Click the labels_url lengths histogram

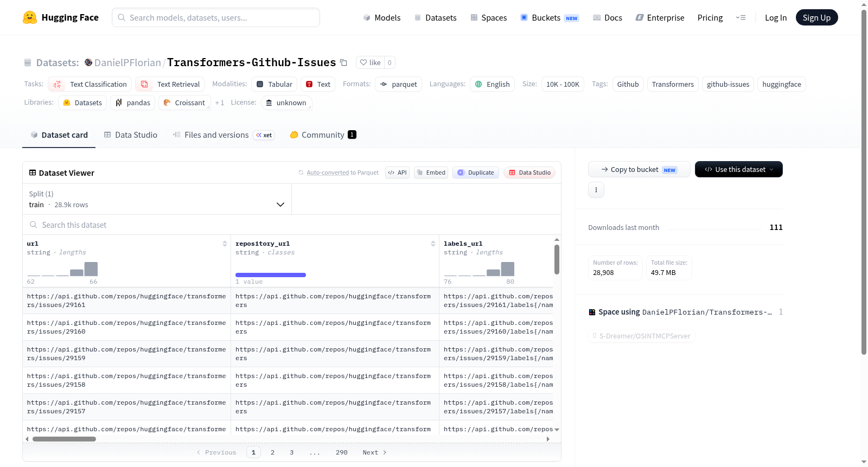click(x=479, y=269)
